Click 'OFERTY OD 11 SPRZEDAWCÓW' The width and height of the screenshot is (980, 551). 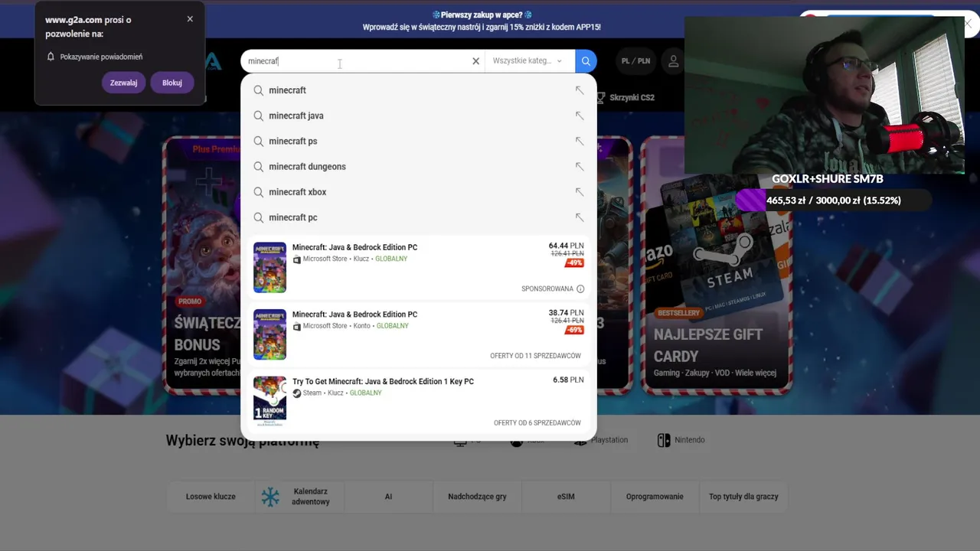(535, 356)
